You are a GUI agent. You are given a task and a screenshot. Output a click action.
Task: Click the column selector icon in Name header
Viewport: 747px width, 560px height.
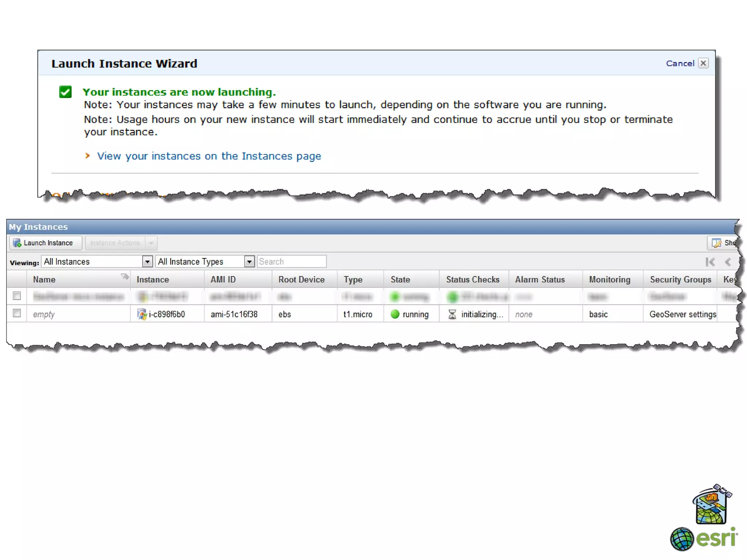125,276
